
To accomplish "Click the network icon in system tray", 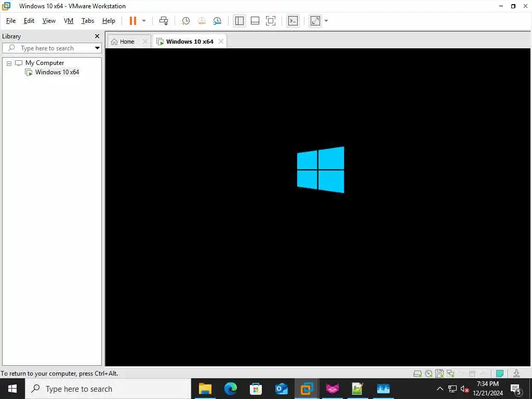I will tap(453, 389).
